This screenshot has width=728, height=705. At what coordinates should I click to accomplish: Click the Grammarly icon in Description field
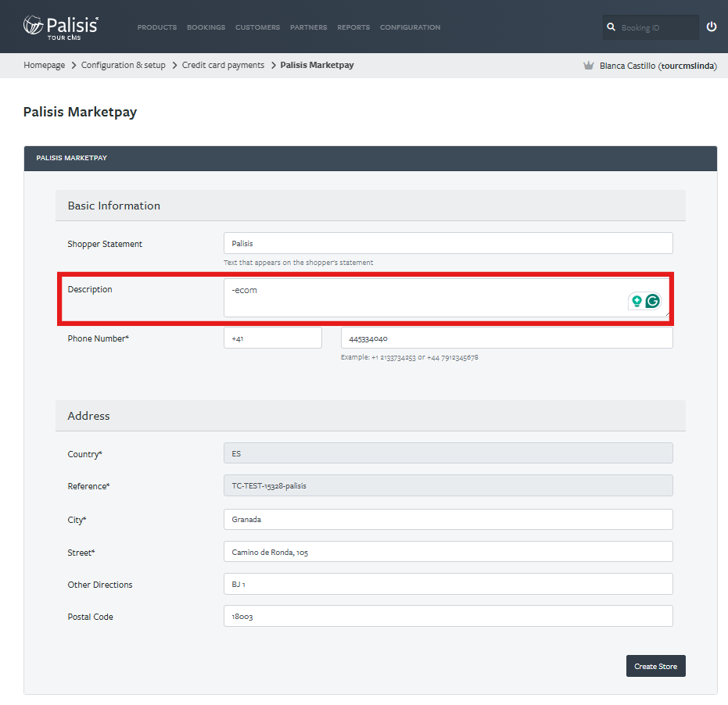tap(652, 301)
